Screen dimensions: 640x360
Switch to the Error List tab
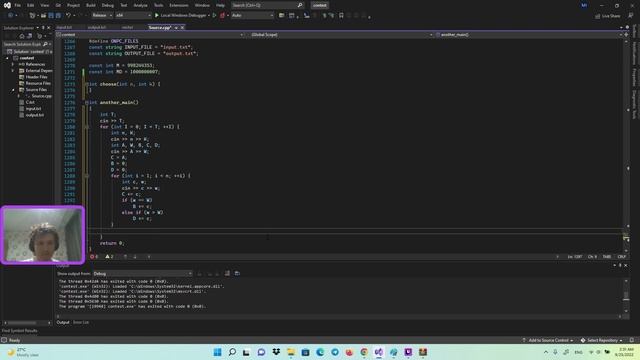coord(81,322)
